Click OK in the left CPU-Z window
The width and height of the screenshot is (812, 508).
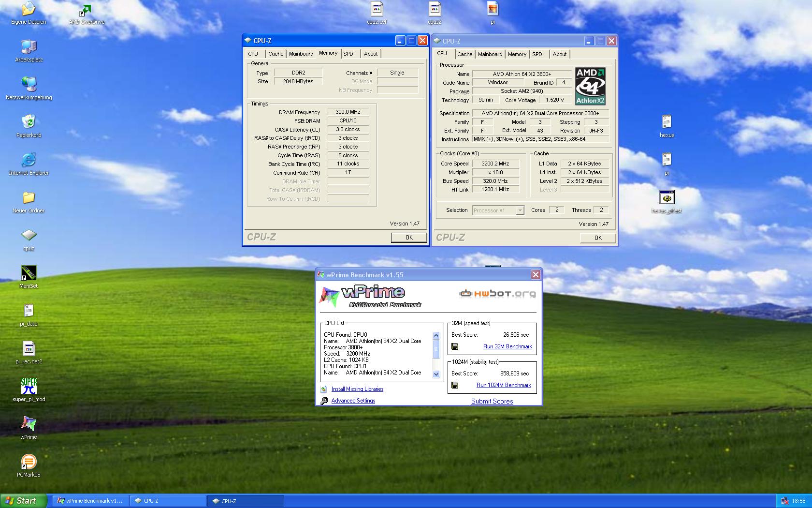point(409,238)
